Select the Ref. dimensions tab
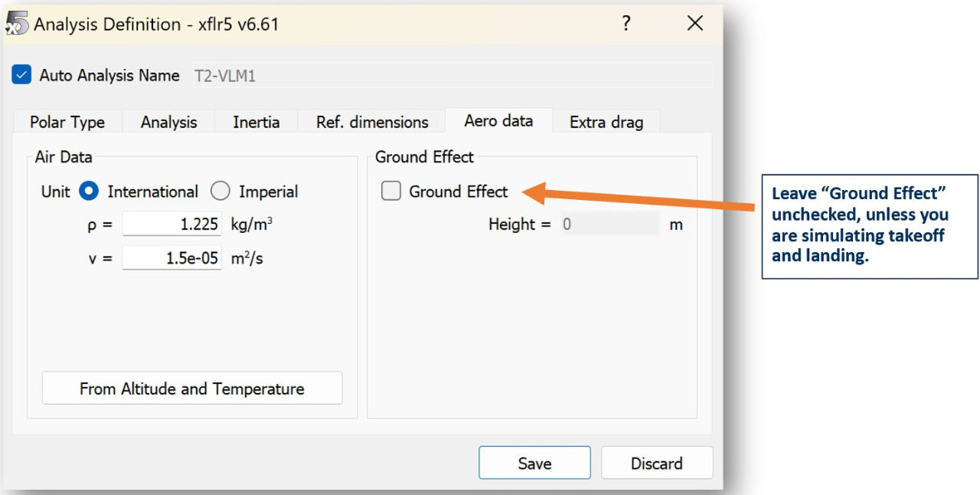Image resolution: width=980 pixels, height=495 pixels. (x=372, y=122)
